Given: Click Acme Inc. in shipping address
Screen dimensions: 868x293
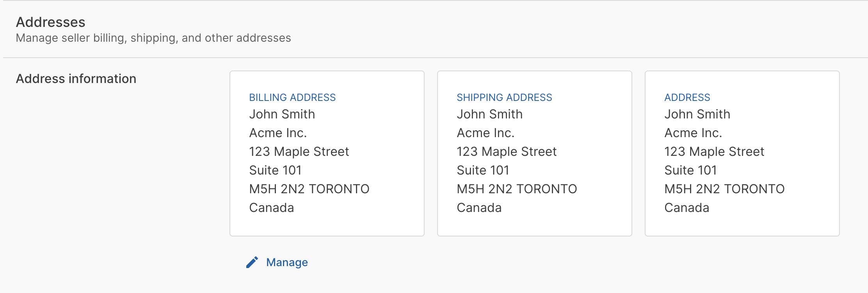Looking at the screenshot, I should pos(486,133).
